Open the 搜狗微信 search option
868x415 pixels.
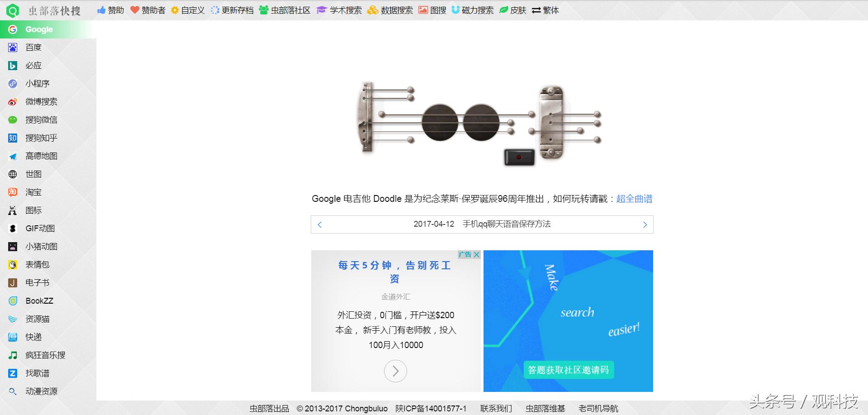42,119
